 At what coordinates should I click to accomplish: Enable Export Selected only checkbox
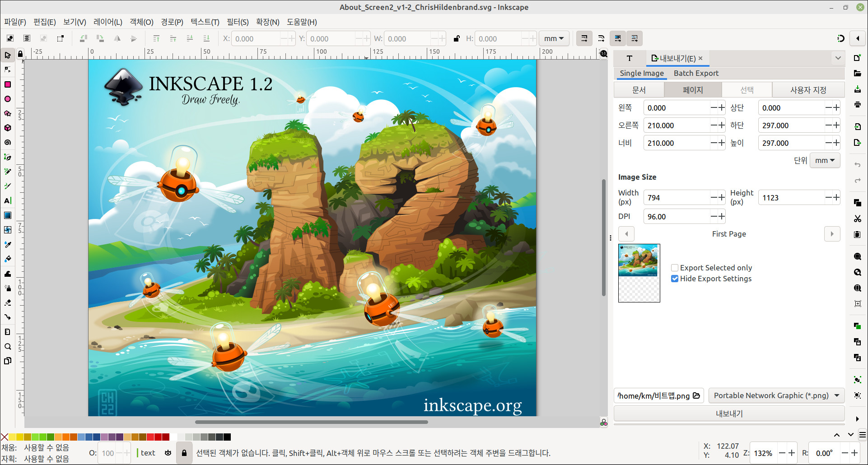click(675, 268)
